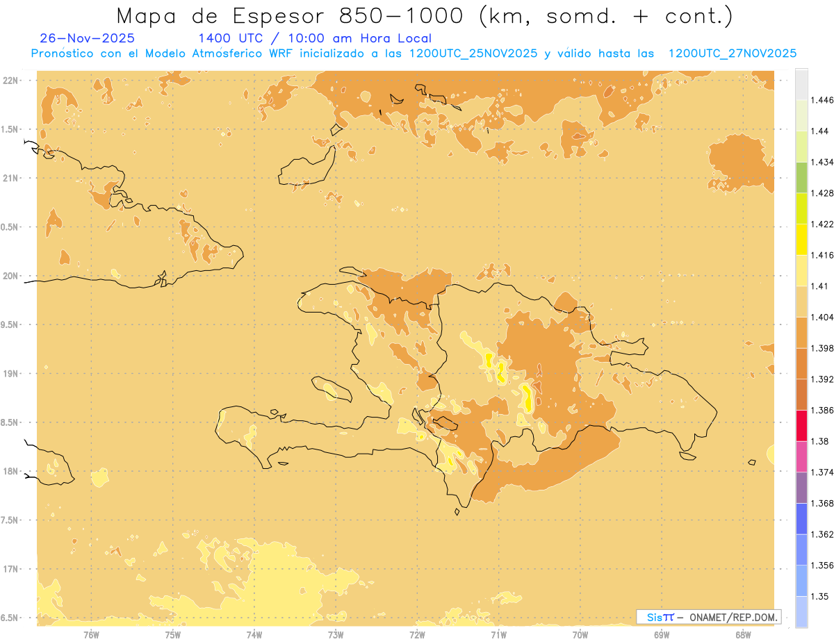
Task: Select the 18N latitude label
Action: coord(10,472)
